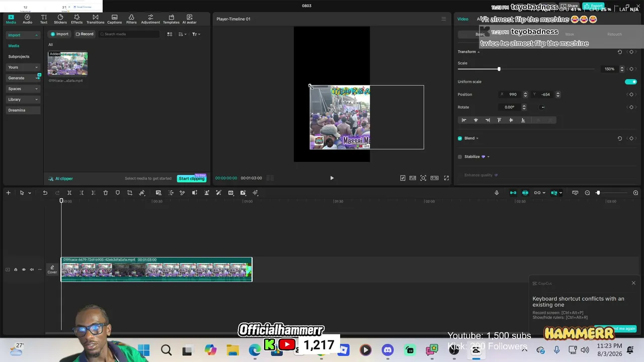Toggle the preview axis button
The height and width of the screenshot is (362, 644).
pos(554,193)
